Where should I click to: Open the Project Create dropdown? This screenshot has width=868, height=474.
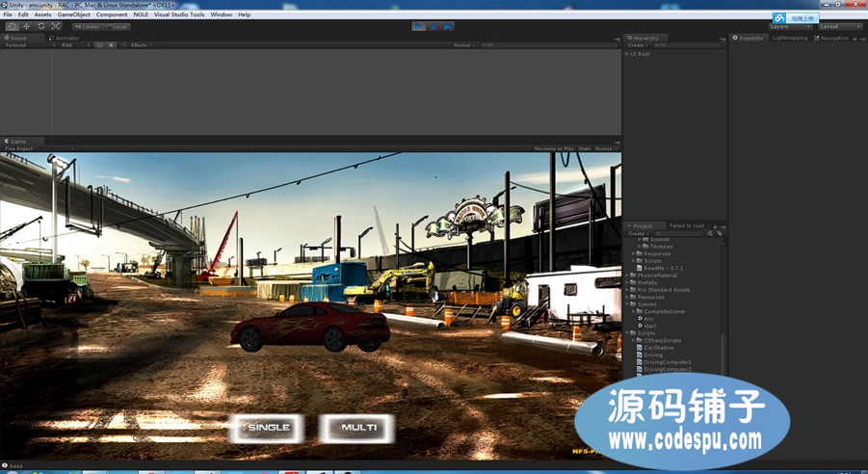pos(637,234)
